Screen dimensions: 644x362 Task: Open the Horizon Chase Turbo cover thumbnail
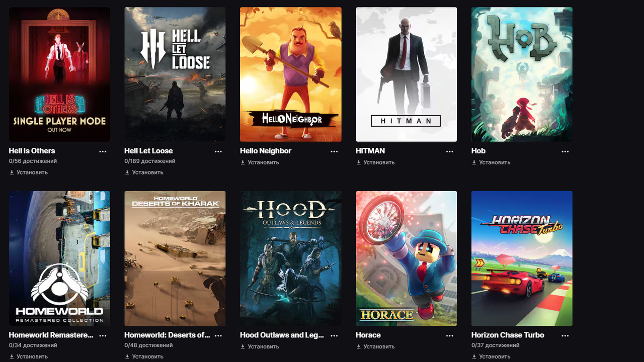click(522, 258)
